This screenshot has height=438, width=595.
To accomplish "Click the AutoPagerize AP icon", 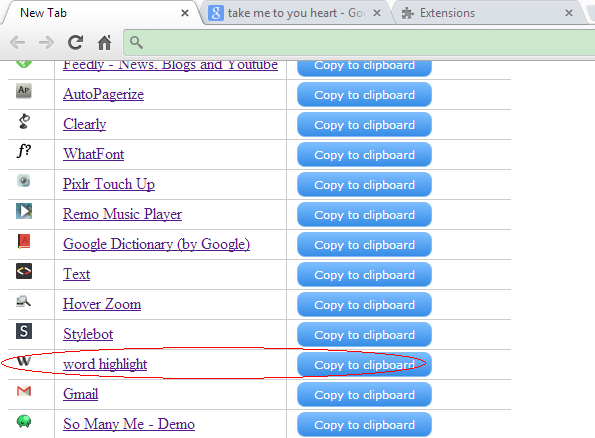I will tap(24, 91).
